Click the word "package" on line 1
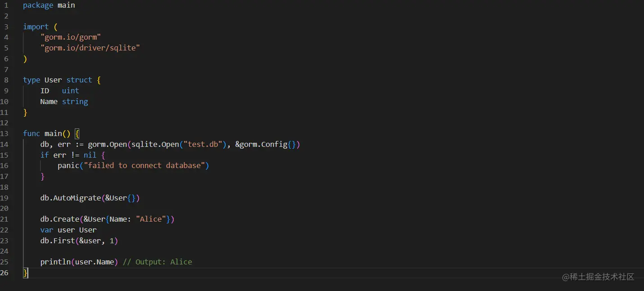The width and height of the screenshot is (644, 291). tap(38, 5)
